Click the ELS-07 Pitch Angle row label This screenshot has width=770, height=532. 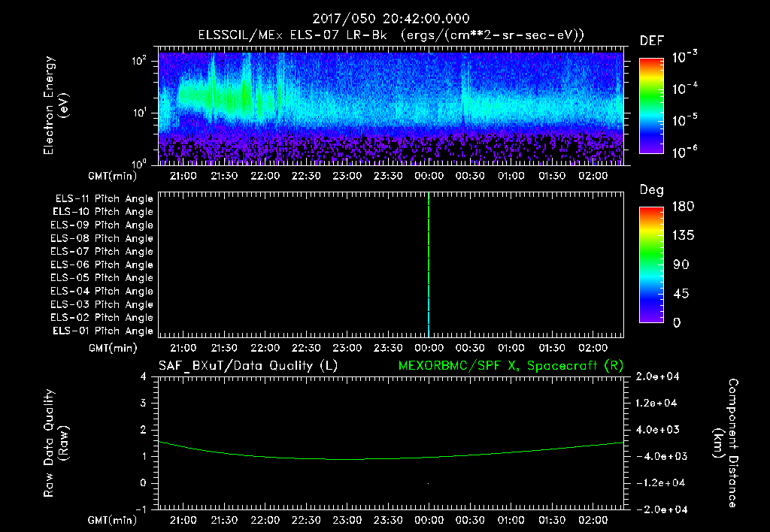pos(102,251)
